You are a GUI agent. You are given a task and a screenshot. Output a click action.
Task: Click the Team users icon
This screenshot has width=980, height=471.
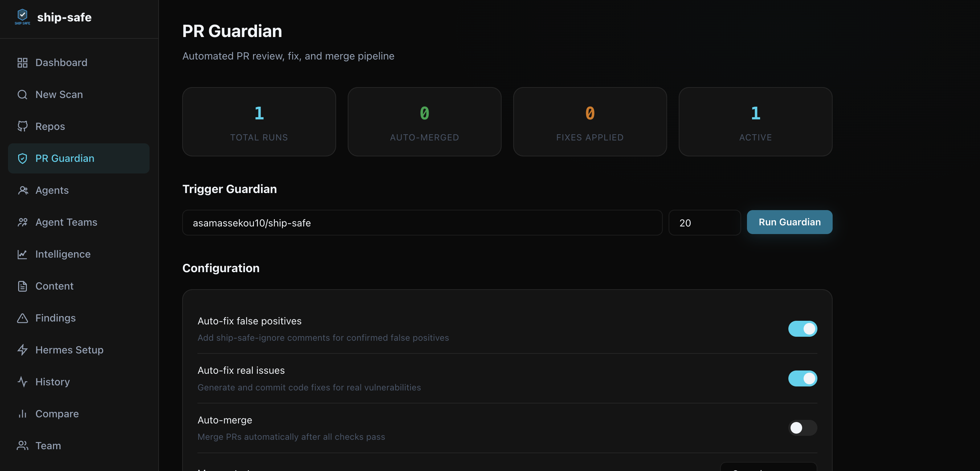pyautogui.click(x=23, y=446)
